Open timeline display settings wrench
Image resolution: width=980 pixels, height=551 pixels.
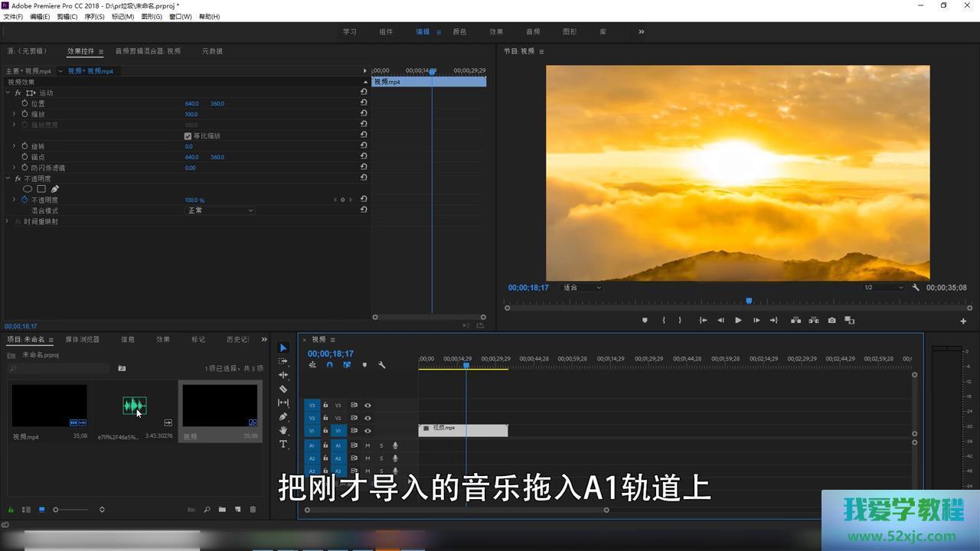(x=382, y=365)
